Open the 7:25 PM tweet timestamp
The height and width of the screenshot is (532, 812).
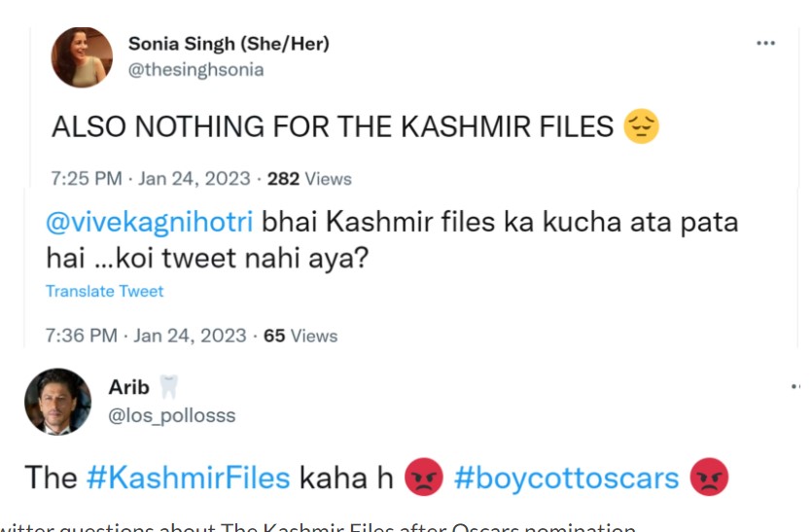coord(88,179)
